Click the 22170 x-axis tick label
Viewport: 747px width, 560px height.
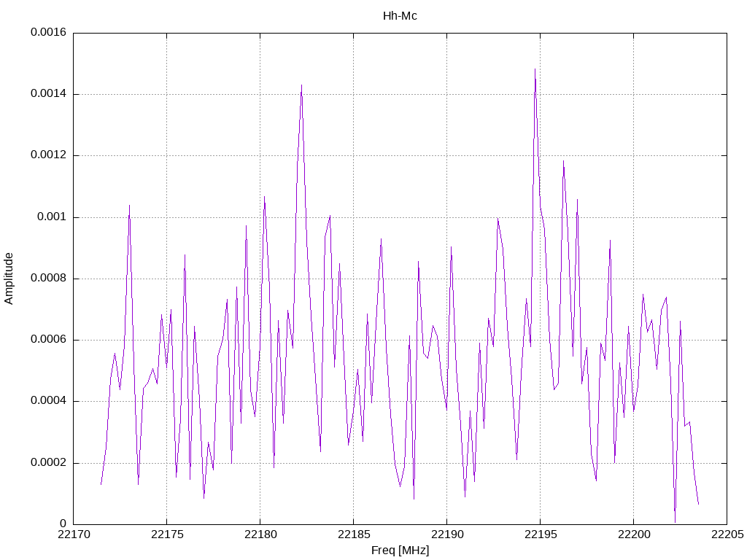click(x=74, y=534)
